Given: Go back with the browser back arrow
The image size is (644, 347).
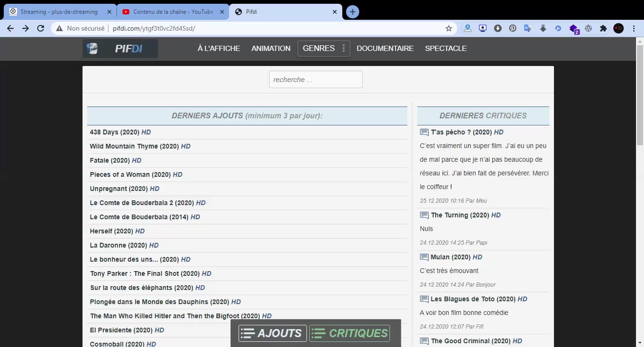Looking at the screenshot, I should (10, 28).
